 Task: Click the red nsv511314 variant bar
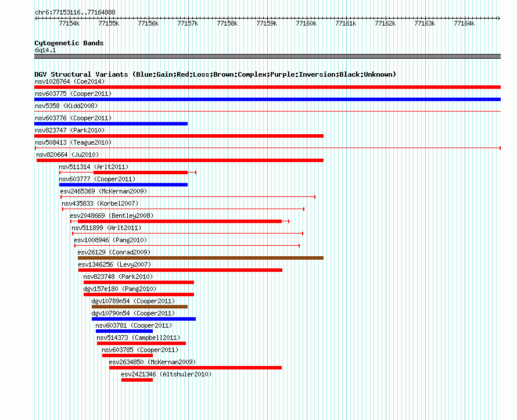click(141, 173)
